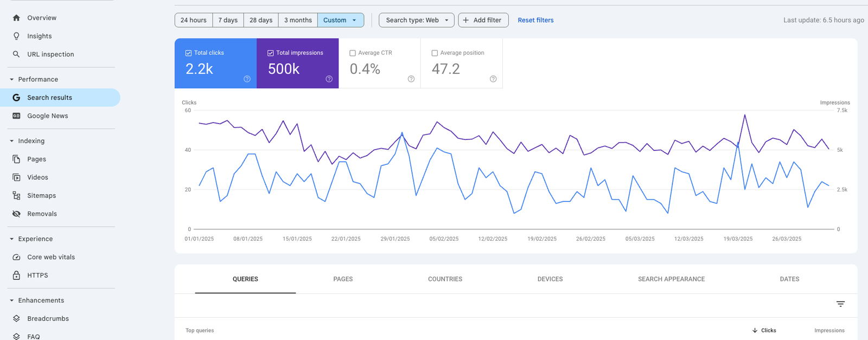
Task: Click the Overview home icon
Action: tap(16, 18)
